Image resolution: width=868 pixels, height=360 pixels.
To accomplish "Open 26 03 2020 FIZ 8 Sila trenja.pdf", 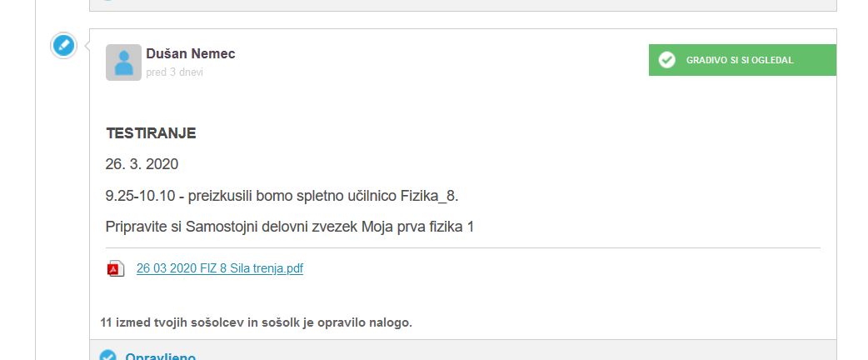I will pyautogui.click(x=220, y=268).
